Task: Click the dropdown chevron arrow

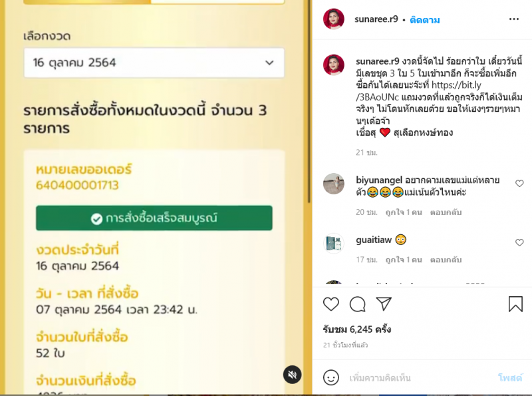Action: point(269,63)
